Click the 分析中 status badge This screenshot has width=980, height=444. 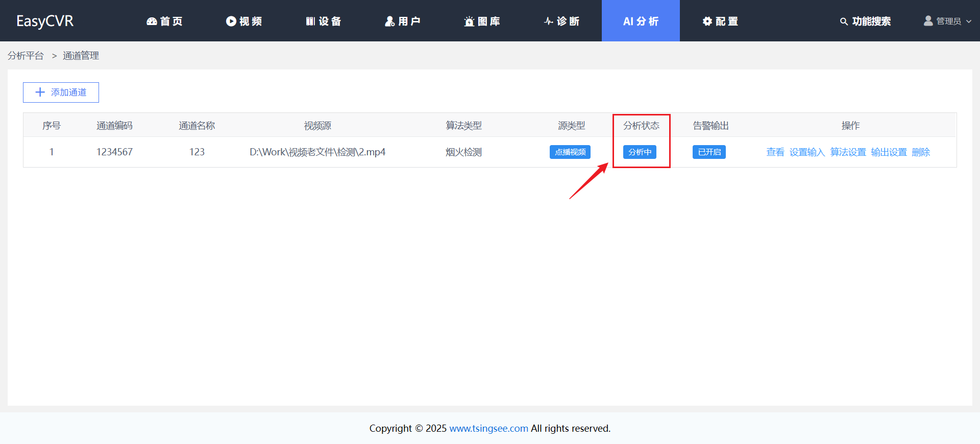[x=640, y=152]
